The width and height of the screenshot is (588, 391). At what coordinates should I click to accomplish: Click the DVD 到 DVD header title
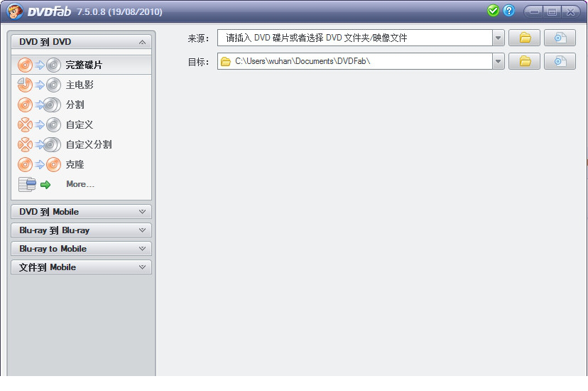[45, 42]
